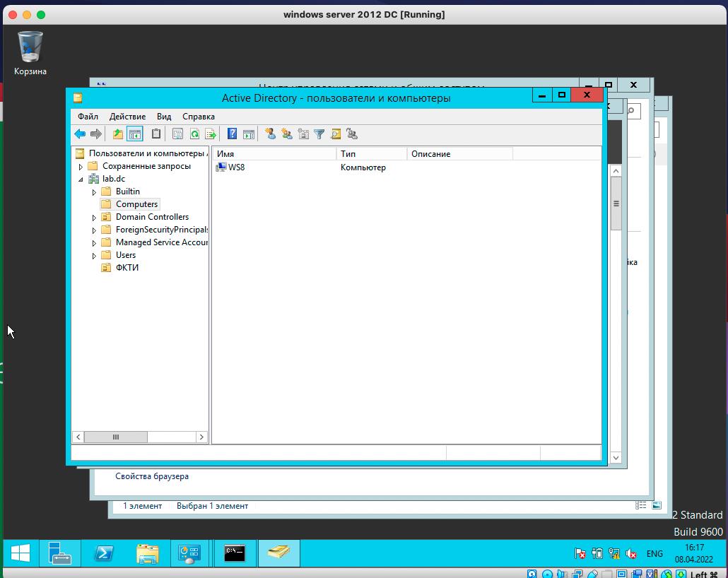This screenshot has width=728, height=578.
Task: Open Windows Start button
Action: click(20, 553)
